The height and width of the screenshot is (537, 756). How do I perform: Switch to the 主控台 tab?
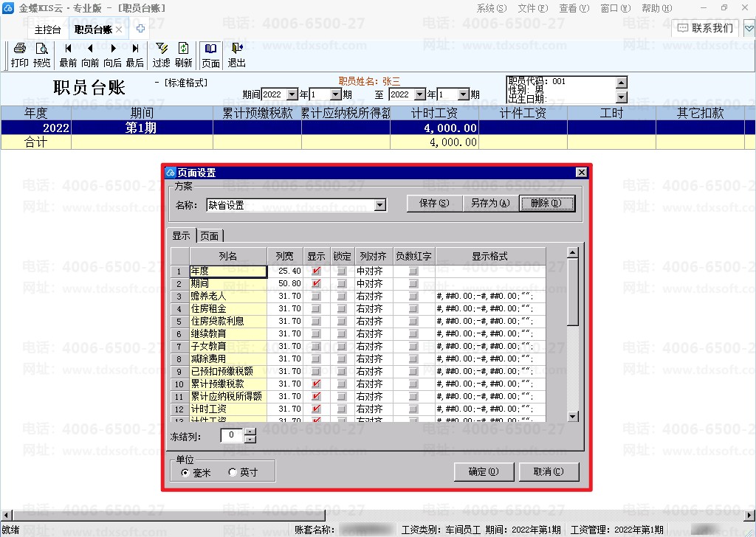tap(48, 30)
